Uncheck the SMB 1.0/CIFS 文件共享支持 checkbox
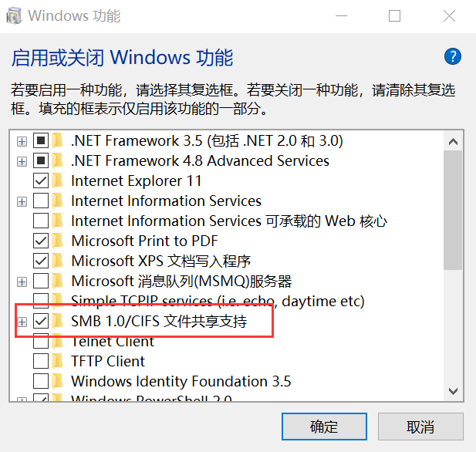This screenshot has width=476, height=452. click(x=41, y=321)
